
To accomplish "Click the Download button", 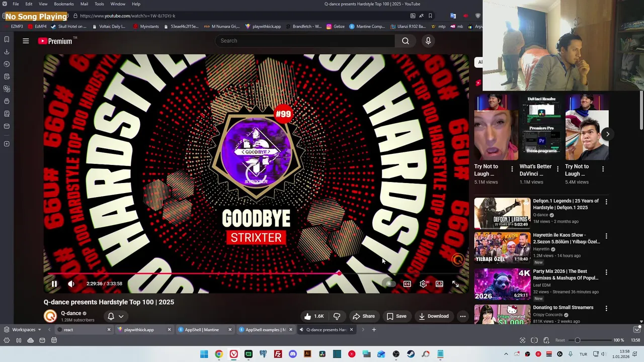I will coord(433,316).
